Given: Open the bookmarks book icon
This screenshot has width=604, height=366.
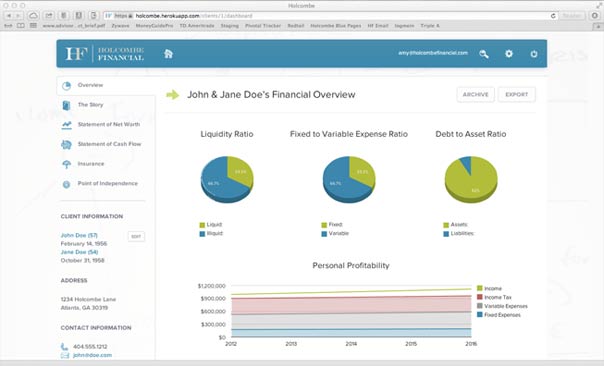Looking at the screenshot, I should 21,26.
